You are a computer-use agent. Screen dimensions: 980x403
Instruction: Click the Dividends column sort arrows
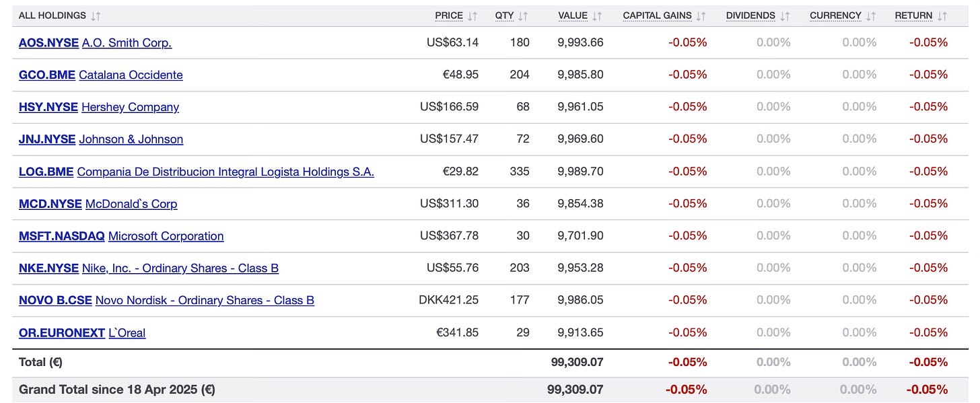[x=784, y=15]
